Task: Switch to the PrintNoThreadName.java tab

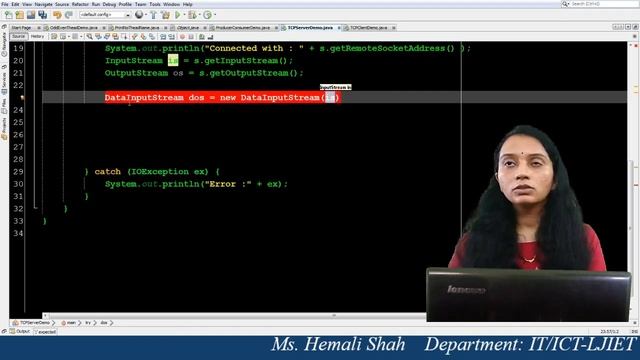Action: pos(137,28)
